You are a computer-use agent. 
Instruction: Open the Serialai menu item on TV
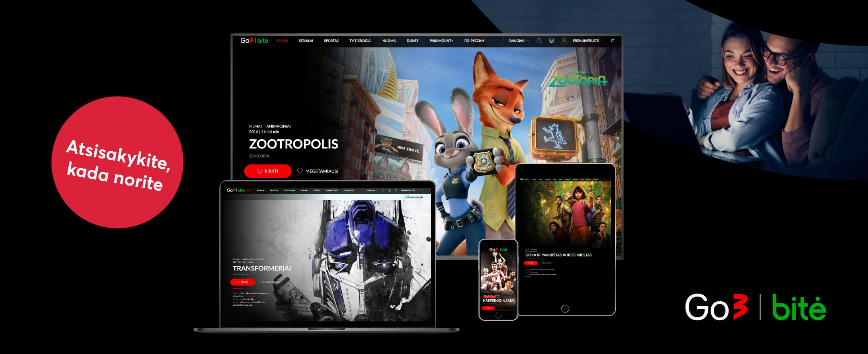(306, 41)
